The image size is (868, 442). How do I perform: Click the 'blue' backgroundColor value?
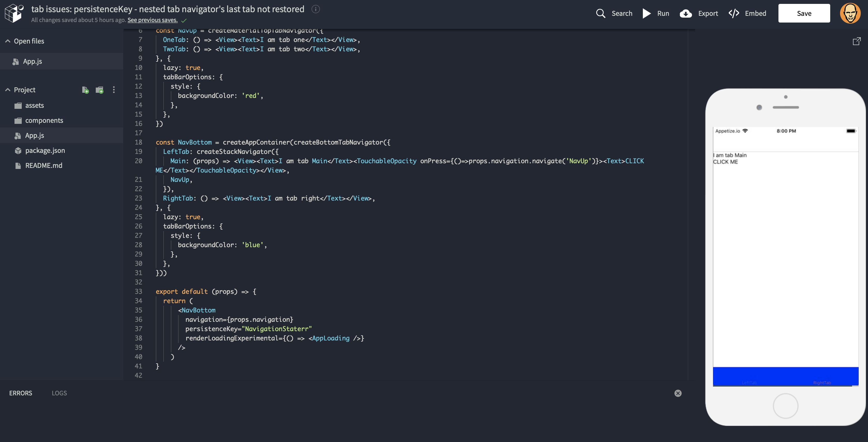click(x=252, y=245)
